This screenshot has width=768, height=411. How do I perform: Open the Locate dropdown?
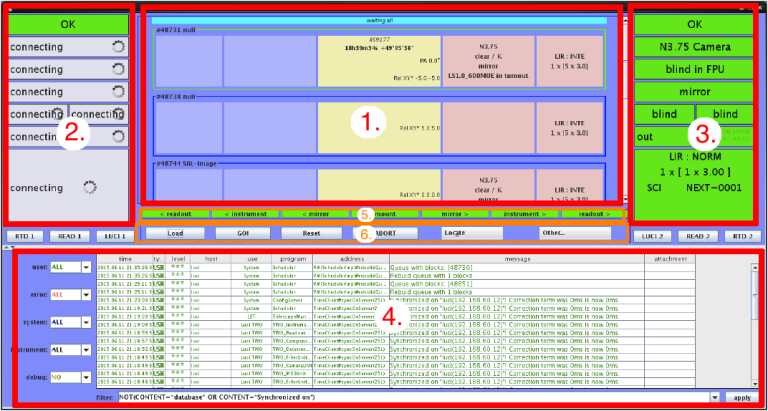pyautogui.click(x=472, y=233)
